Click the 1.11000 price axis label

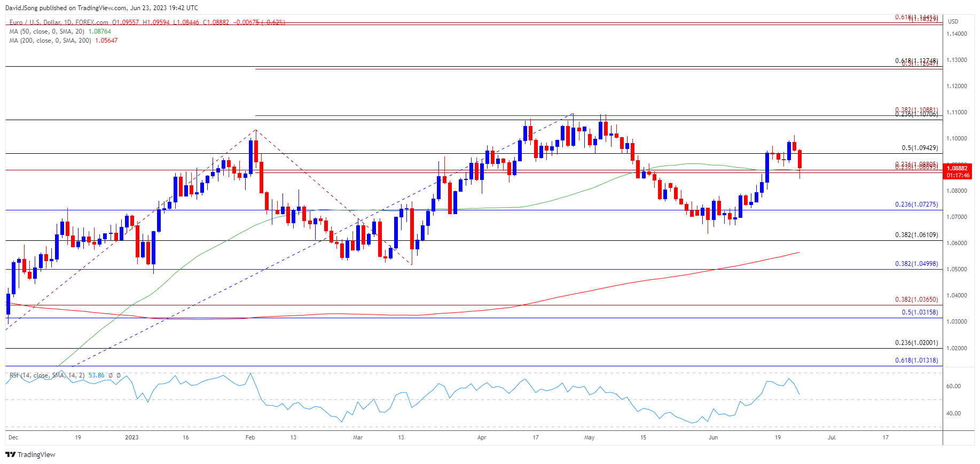click(x=957, y=112)
